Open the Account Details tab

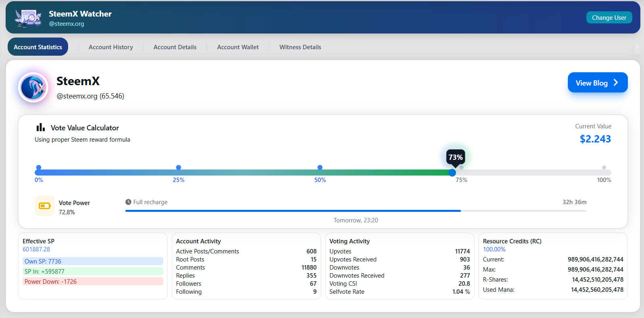point(175,47)
